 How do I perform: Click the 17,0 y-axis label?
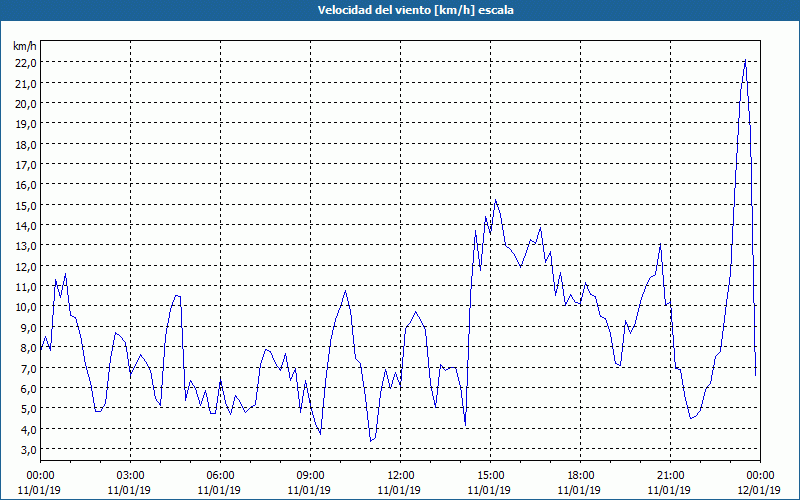click(x=26, y=165)
